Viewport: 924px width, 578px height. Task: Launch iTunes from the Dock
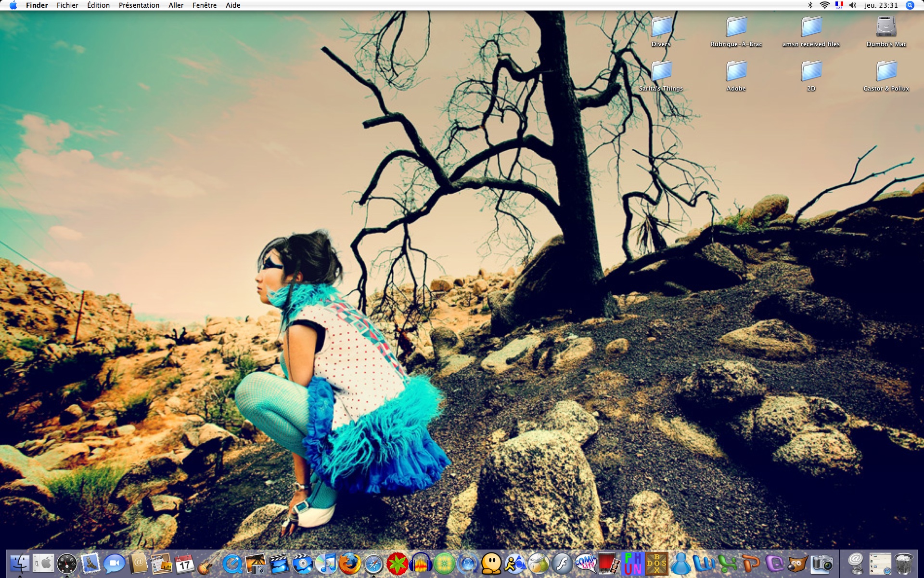(x=327, y=563)
